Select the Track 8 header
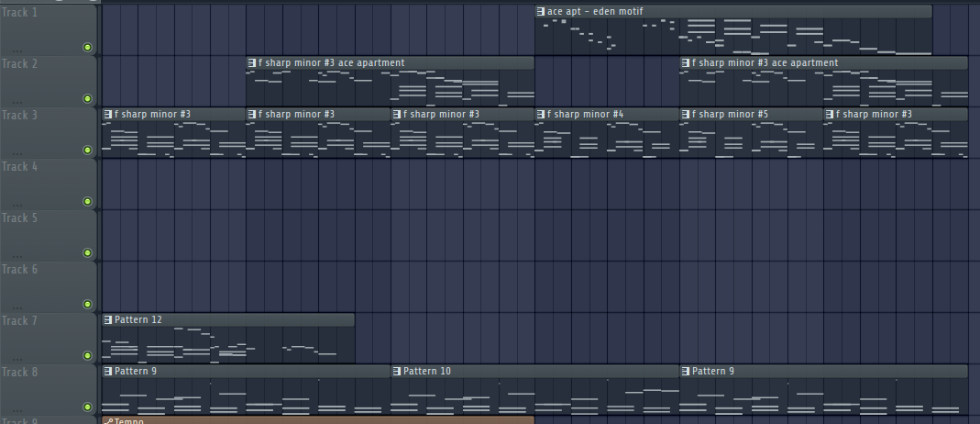The width and height of the screenshot is (980, 424). point(49,390)
